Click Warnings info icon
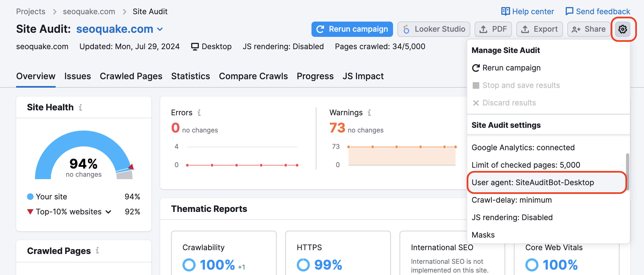 pyautogui.click(x=369, y=113)
